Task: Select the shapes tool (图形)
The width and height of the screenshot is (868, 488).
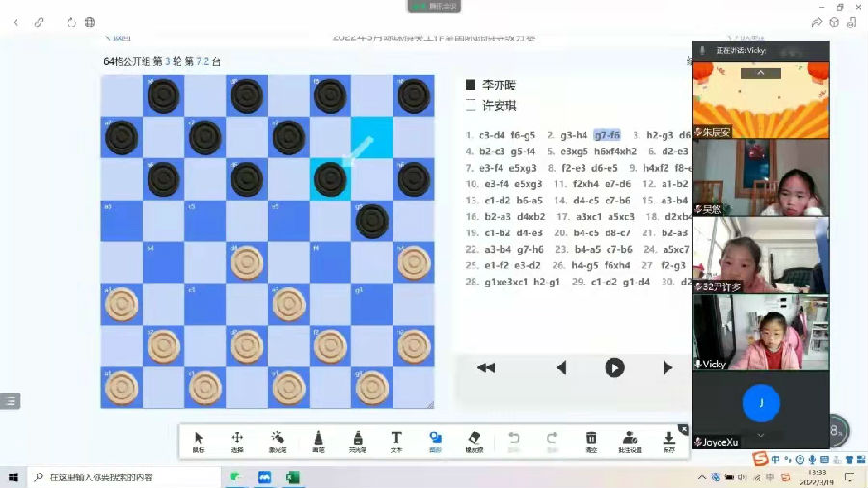Action: coord(435,442)
